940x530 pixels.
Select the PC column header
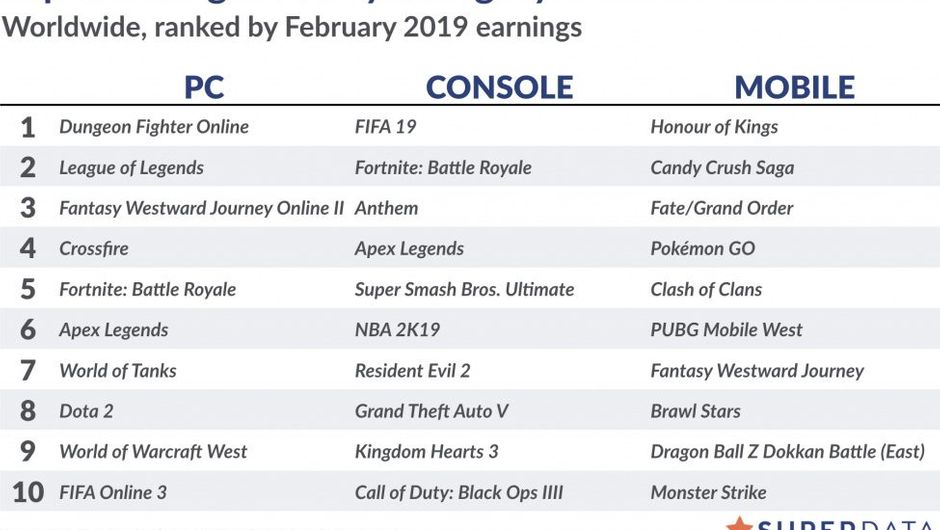click(x=204, y=87)
